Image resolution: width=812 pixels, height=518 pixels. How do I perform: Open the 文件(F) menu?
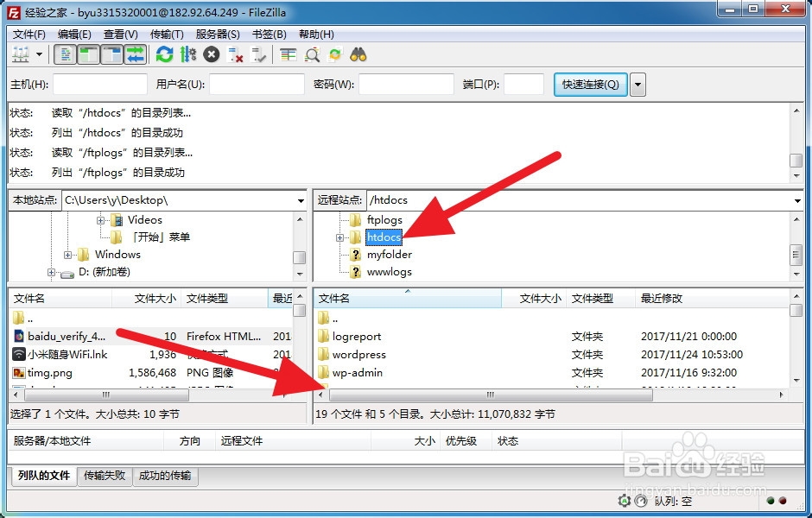pos(29,35)
